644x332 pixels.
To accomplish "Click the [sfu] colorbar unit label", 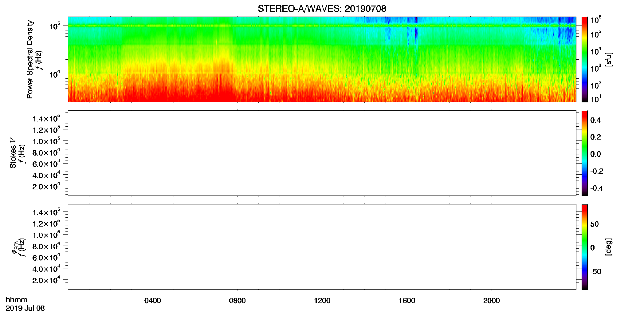I will coord(608,60).
